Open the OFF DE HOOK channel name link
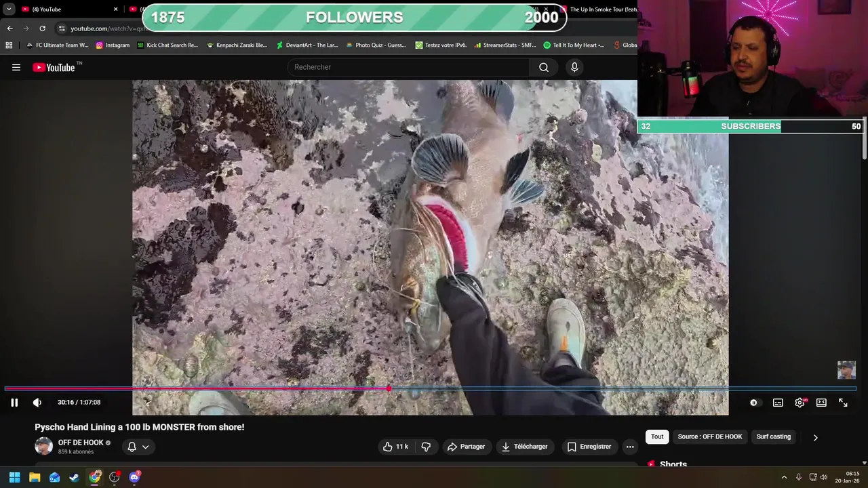This screenshot has width=868, height=488. click(81, 443)
